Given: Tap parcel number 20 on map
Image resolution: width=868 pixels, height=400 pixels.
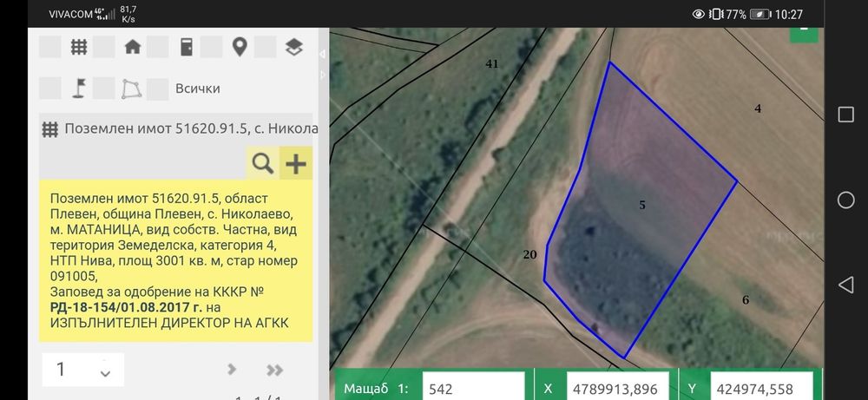Looking at the screenshot, I should tap(529, 255).
